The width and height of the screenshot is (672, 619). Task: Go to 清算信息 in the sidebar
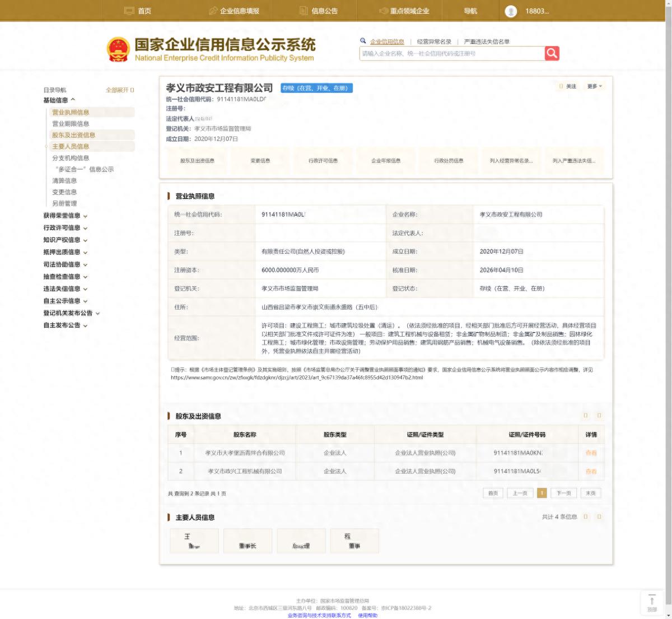(64, 180)
